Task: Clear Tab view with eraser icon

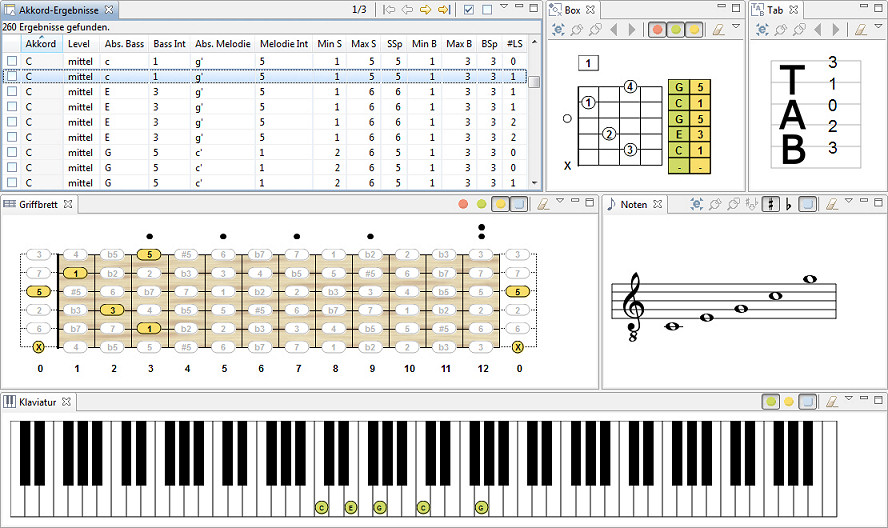Action: coord(861,29)
